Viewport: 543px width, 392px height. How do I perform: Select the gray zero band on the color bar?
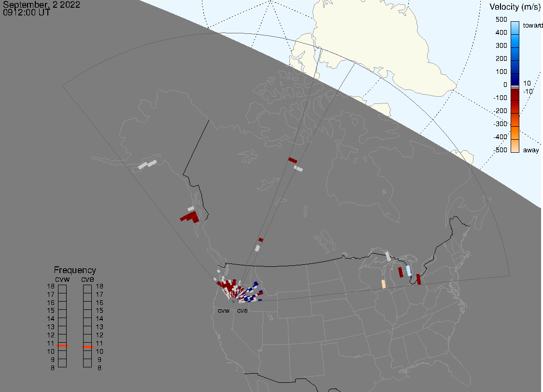tap(515, 87)
